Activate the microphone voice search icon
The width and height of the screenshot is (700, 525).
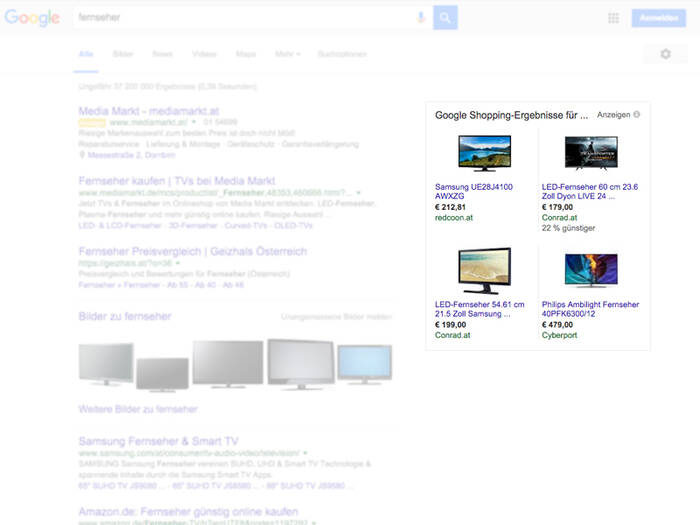tap(421, 17)
